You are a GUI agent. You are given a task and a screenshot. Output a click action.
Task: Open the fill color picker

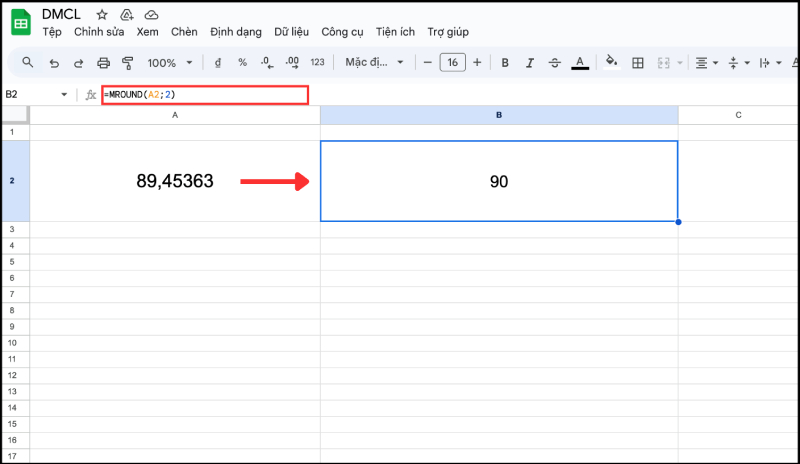[610, 63]
